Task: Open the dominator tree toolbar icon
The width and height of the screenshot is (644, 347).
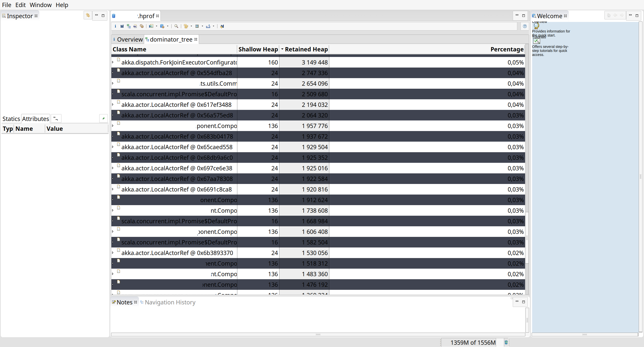Action: click(129, 26)
